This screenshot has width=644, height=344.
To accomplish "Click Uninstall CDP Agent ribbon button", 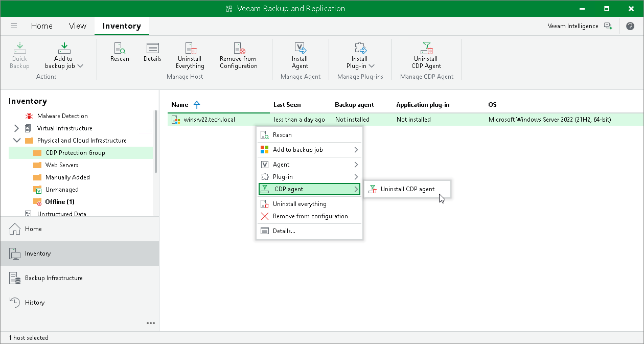I will (426, 55).
